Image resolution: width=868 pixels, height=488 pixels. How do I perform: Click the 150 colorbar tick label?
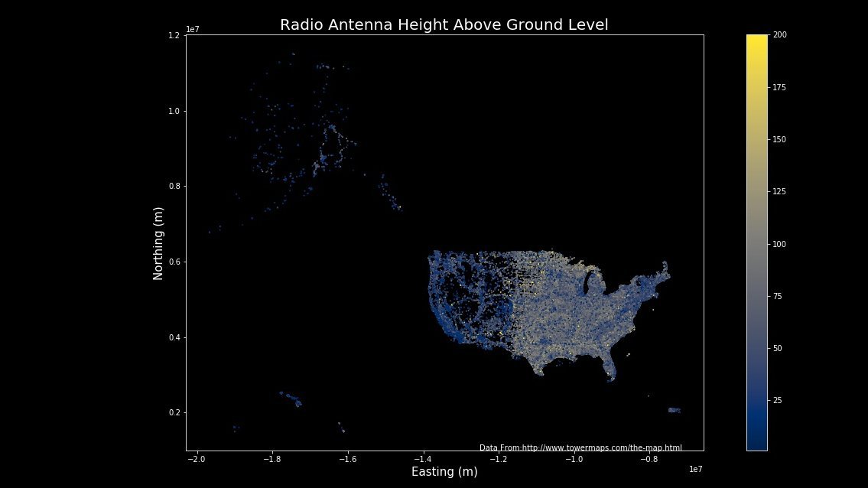click(x=780, y=140)
